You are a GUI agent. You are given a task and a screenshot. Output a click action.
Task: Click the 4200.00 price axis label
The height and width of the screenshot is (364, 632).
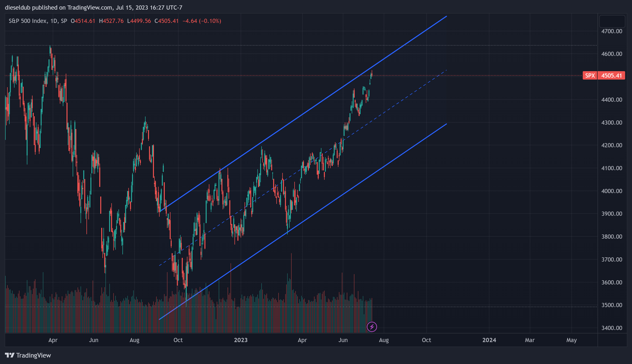pyautogui.click(x=612, y=145)
